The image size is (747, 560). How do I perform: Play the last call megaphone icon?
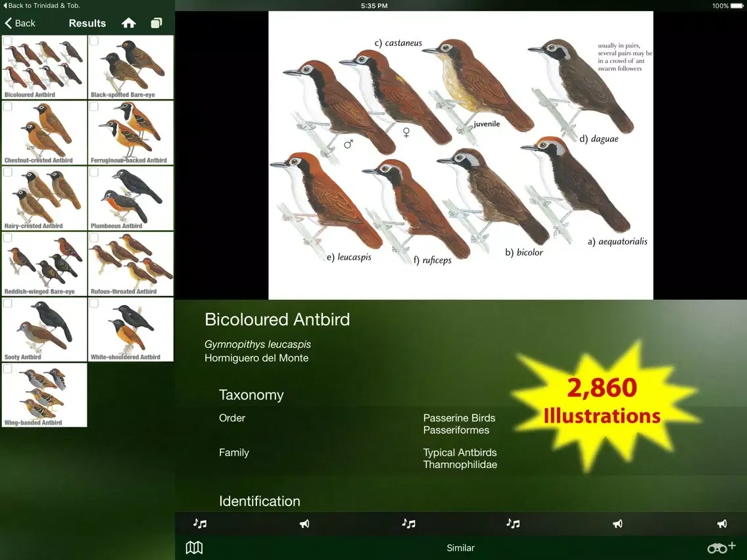click(x=722, y=524)
